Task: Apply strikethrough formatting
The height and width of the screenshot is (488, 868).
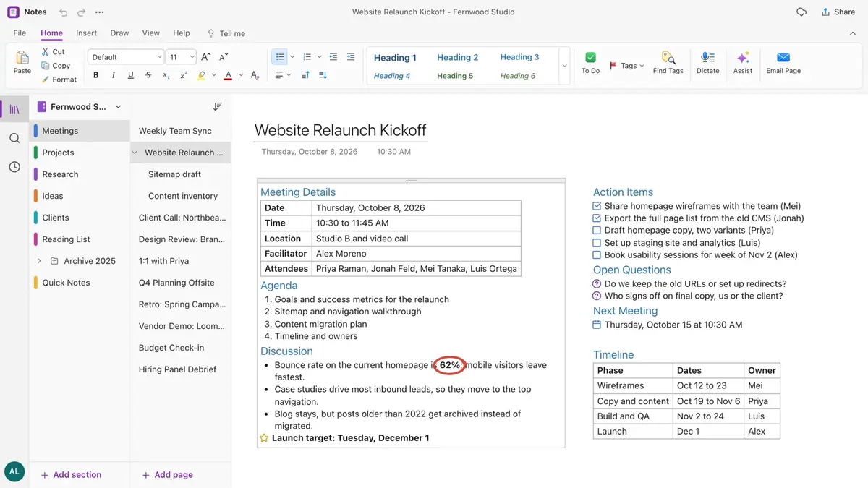Action: (148, 75)
